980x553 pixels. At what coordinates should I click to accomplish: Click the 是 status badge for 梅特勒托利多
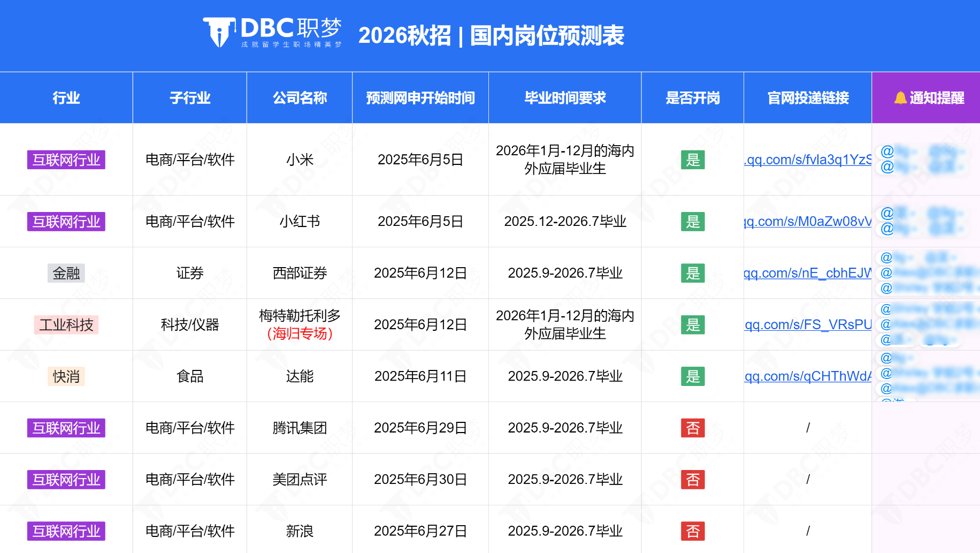693,324
